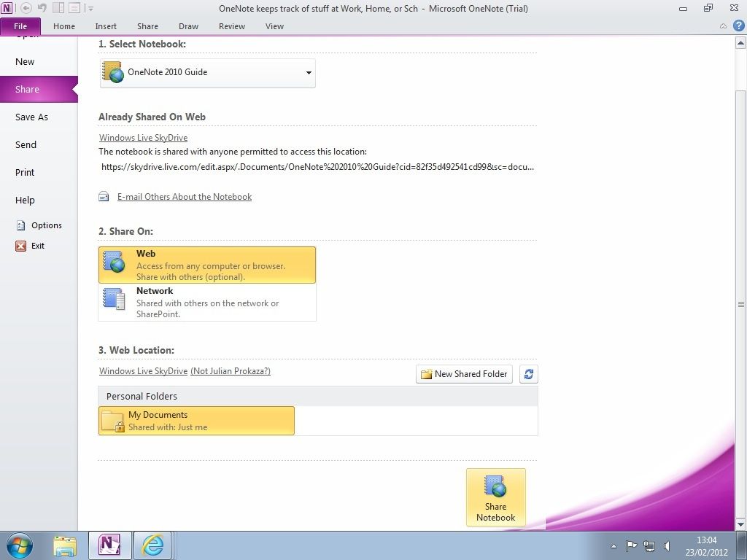Select the Web share option
The width and height of the screenshot is (747, 560).
point(207,265)
